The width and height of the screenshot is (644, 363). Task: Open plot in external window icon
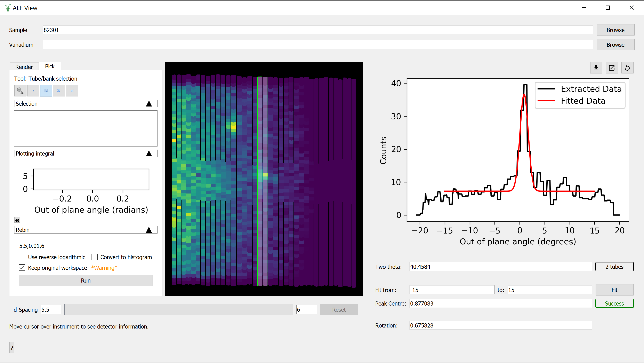[x=612, y=68]
